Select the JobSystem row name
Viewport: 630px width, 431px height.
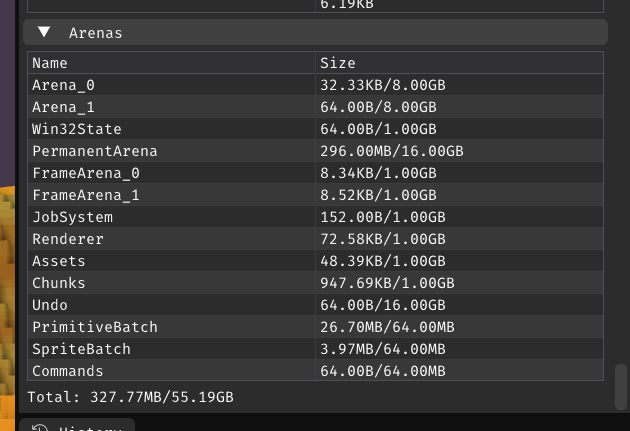pyautogui.click(x=72, y=217)
